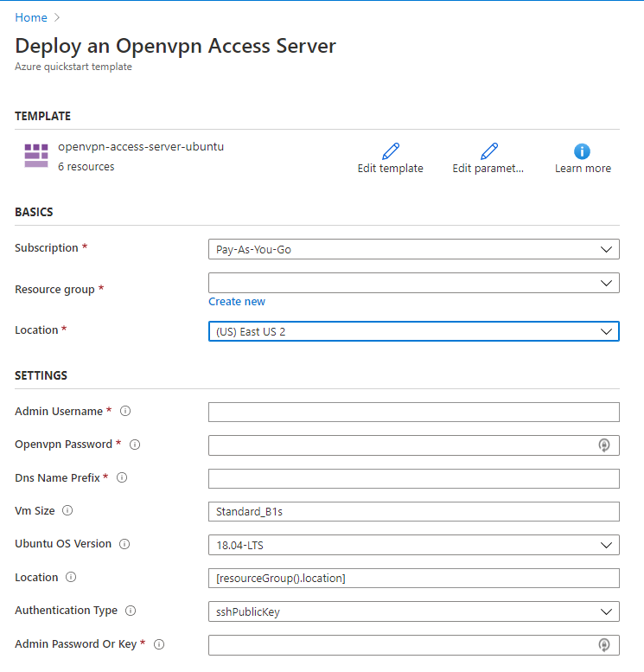Show info tooltip for Admin Password Or Key
Image resolution: width=644 pixels, height=672 pixels.
(159, 644)
